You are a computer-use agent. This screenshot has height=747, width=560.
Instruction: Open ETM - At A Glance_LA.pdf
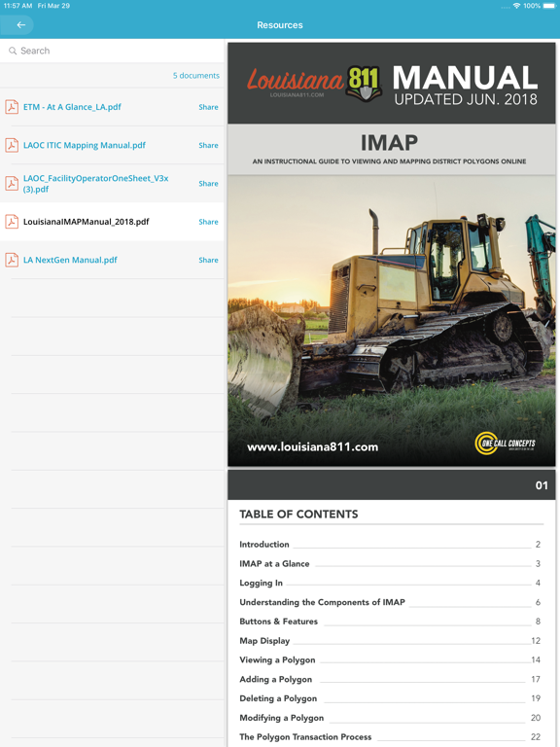[72, 107]
